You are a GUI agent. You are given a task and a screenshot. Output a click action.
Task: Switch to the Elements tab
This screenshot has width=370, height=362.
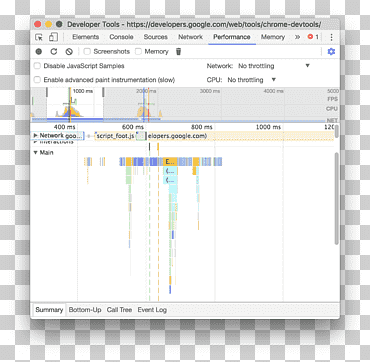coord(86,37)
